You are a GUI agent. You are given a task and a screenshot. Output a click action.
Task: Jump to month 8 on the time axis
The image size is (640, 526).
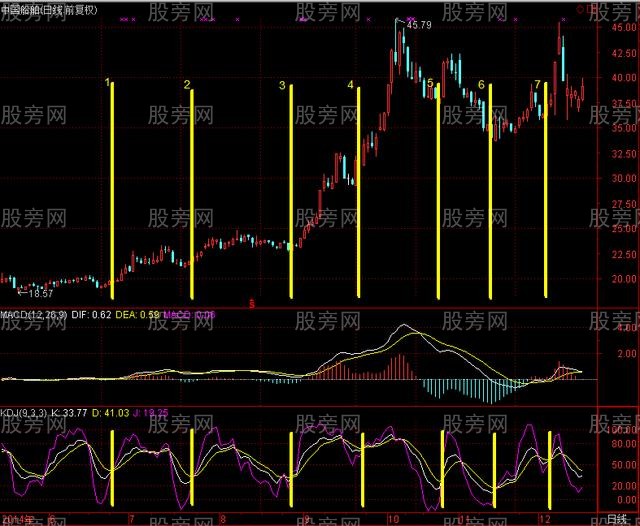[x=222, y=519]
